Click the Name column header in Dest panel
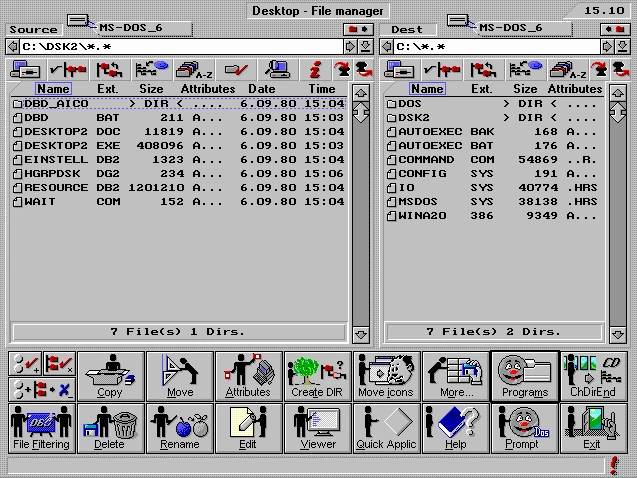This screenshot has height=478, width=637. pyautogui.click(x=427, y=89)
